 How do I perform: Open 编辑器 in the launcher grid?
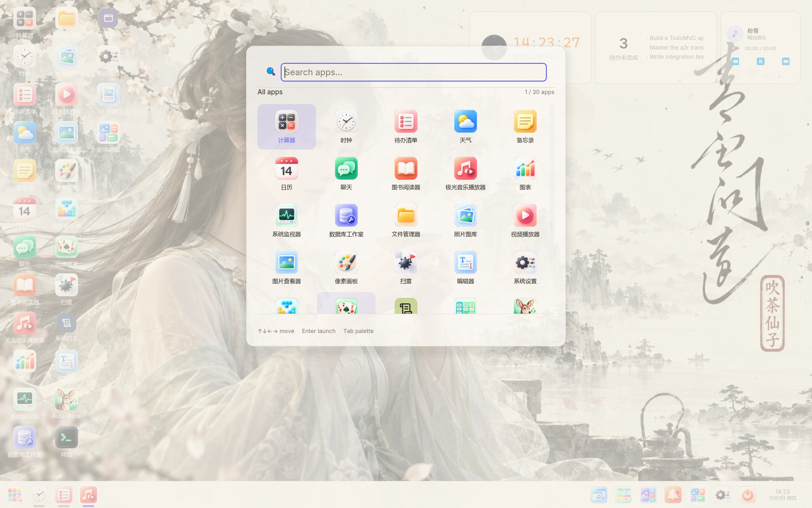point(465,268)
